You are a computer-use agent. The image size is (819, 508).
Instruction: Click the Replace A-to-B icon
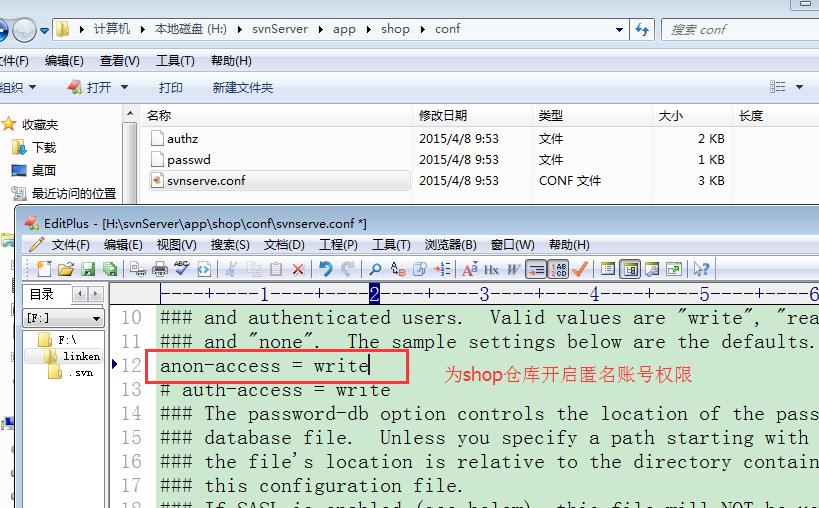click(x=398, y=269)
